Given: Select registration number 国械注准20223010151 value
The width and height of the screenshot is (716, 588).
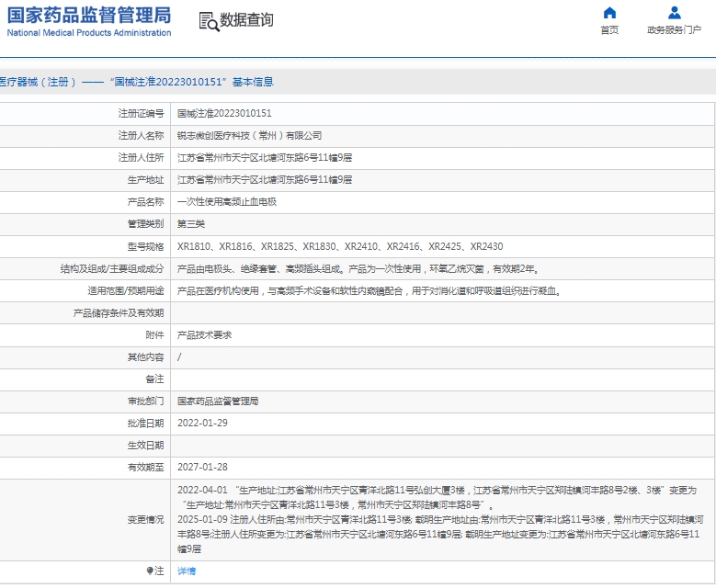Looking at the screenshot, I should [224, 113].
